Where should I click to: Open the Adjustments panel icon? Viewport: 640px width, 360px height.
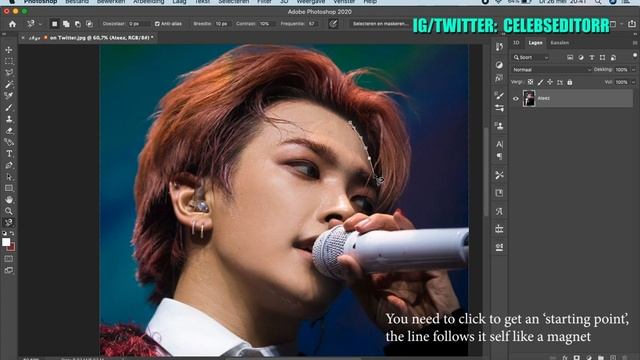point(499,65)
